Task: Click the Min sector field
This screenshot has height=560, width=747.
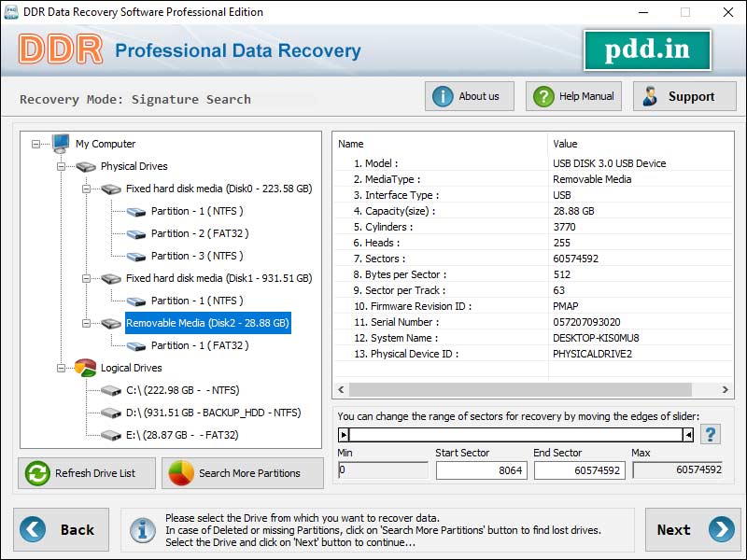Action: click(x=383, y=470)
